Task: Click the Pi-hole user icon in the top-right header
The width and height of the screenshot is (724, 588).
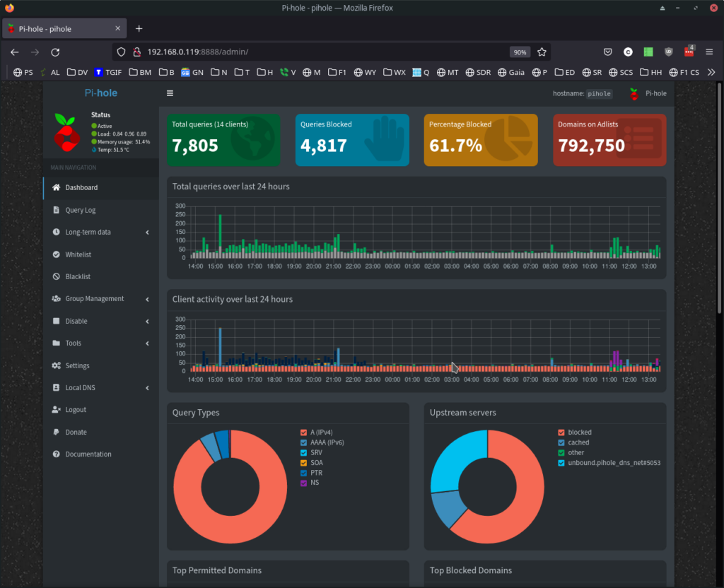Action: pos(634,94)
